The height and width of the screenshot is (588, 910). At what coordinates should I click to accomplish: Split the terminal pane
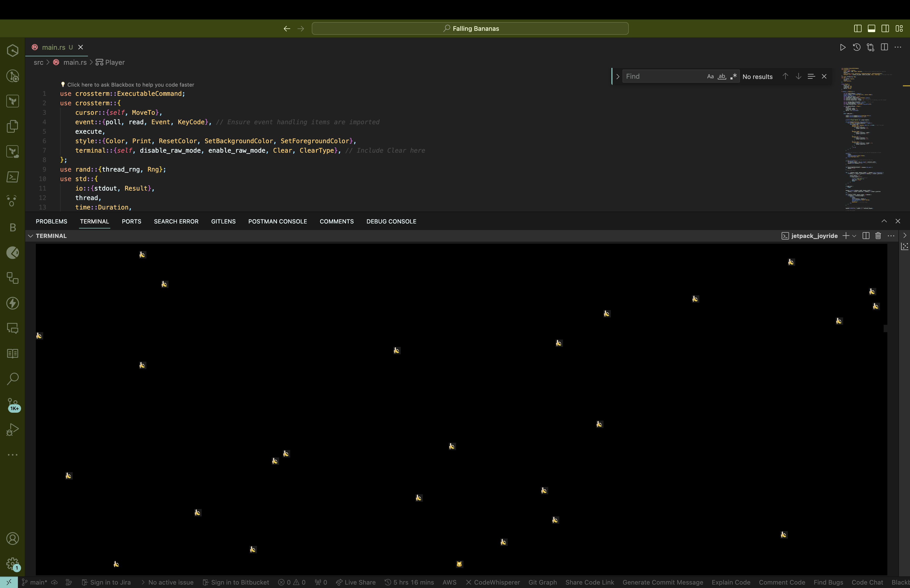pyautogui.click(x=866, y=236)
